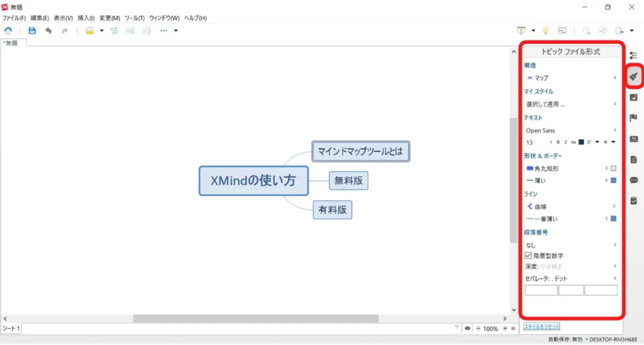This screenshot has height=345, width=644.
Task: Start presentation mode from the toolbar
Action: pyautogui.click(x=521, y=31)
